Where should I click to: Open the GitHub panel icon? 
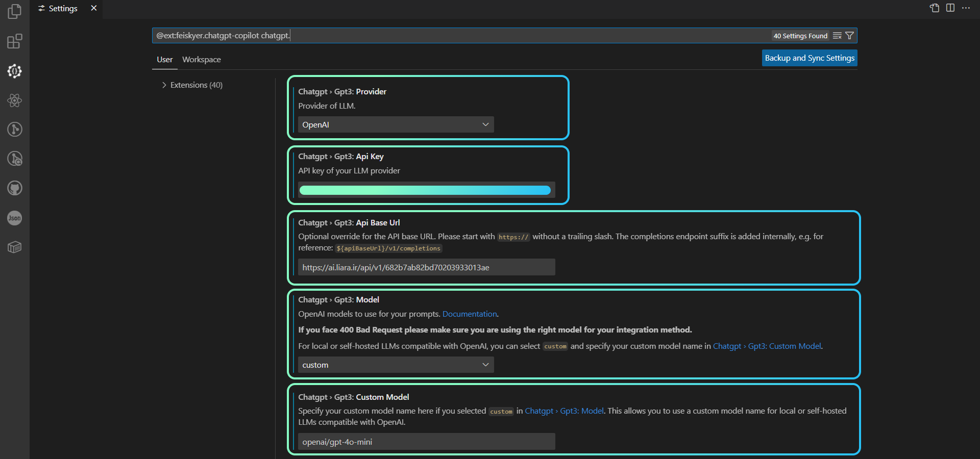point(15,188)
